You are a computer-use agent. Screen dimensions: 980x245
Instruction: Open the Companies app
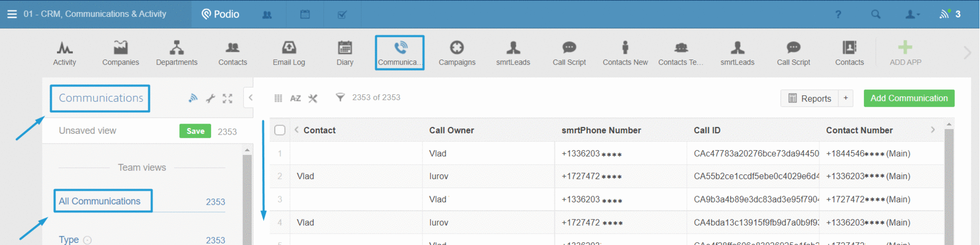coord(120,53)
